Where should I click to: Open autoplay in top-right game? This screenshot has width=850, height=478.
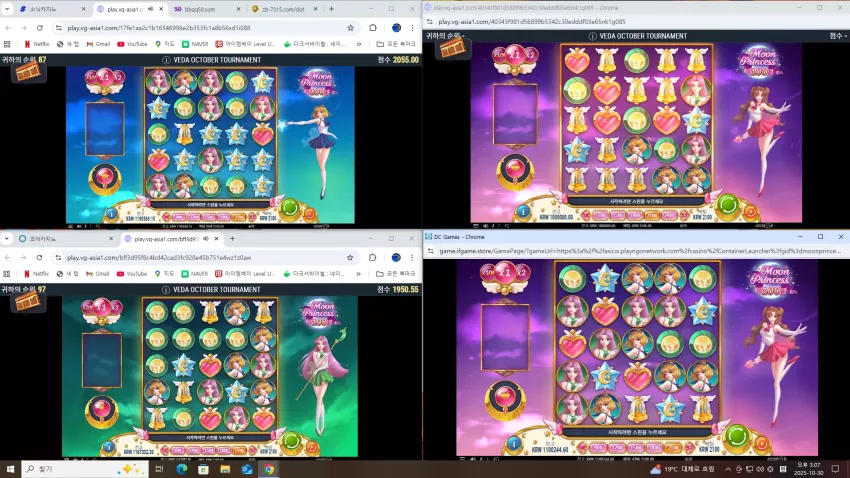751,212
